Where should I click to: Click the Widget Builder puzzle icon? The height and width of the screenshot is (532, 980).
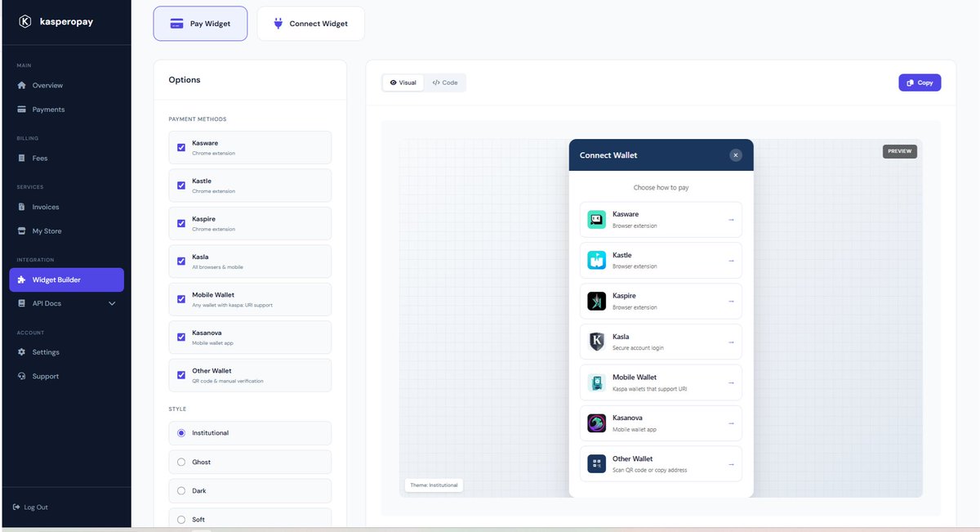pyautogui.click(x=22, y=279)
